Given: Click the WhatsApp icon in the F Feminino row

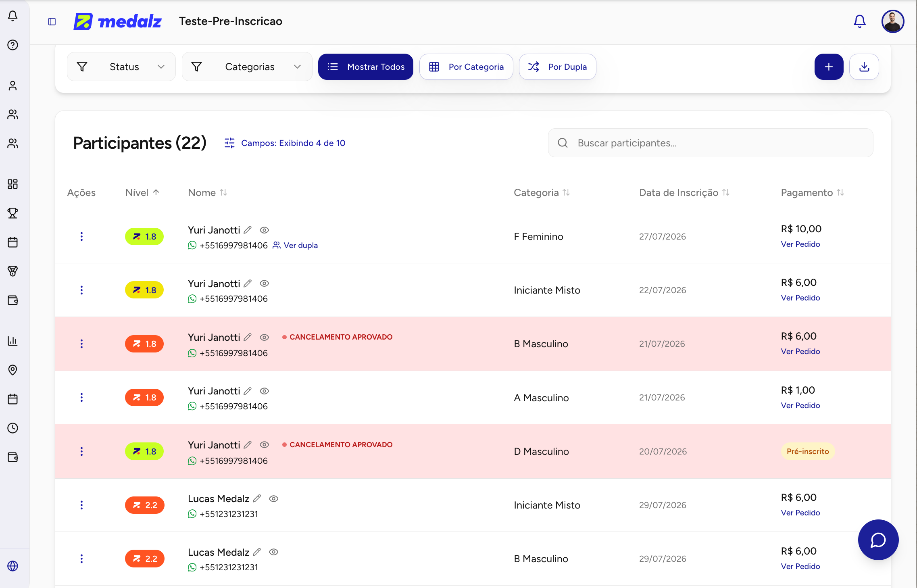Looking at the screenshot, I should pyautogui.click(x=192, y=245).
